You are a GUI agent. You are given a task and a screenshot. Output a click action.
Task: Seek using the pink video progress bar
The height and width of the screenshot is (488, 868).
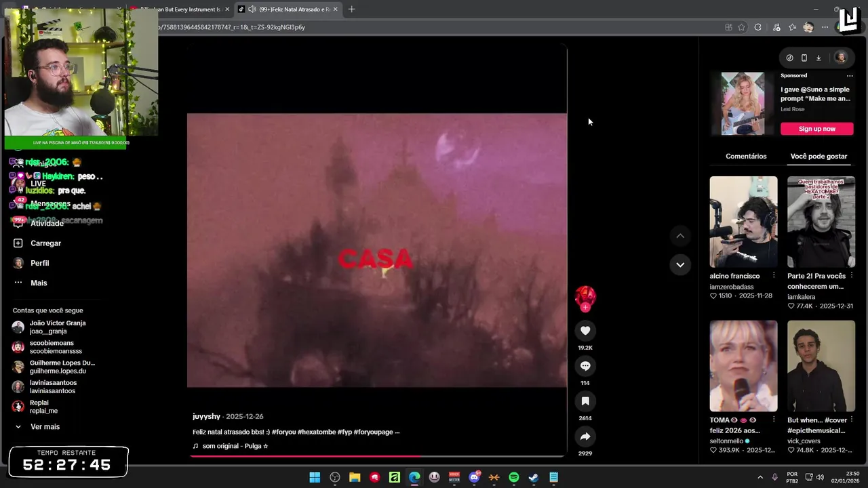[x=377, y=456]
